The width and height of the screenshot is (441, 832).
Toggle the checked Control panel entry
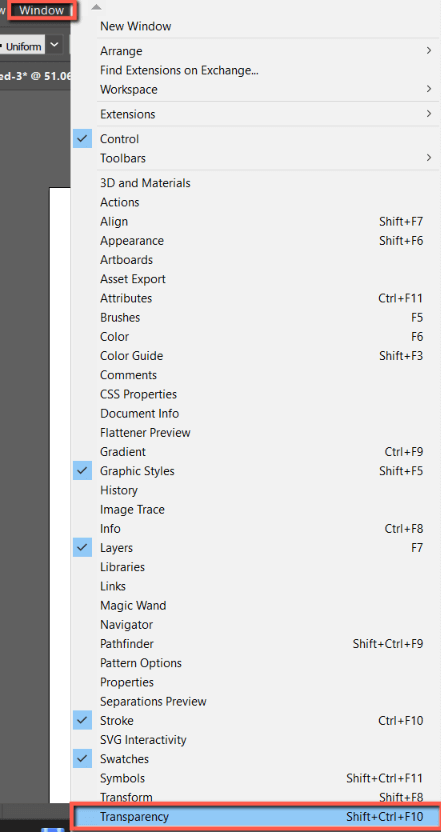256,139
